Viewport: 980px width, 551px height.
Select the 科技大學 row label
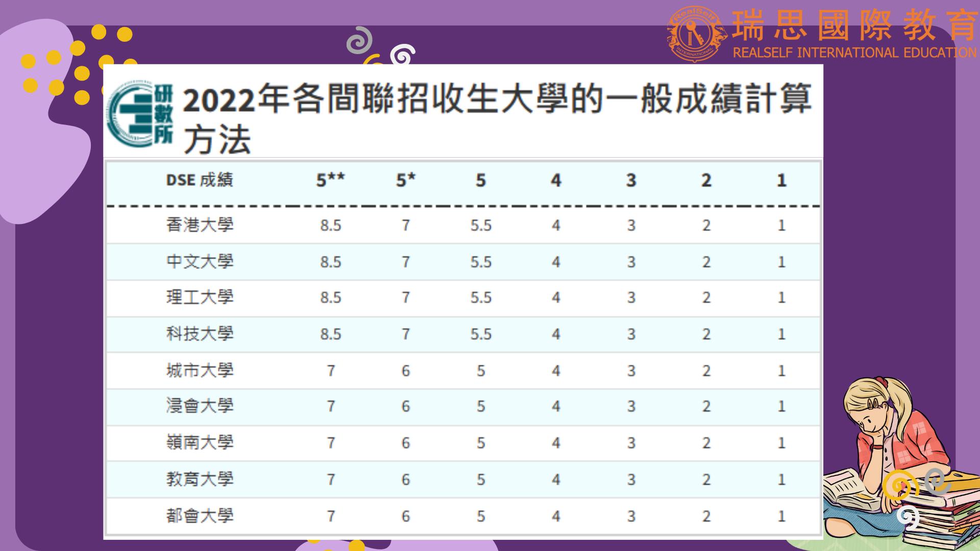click(200, 334)
